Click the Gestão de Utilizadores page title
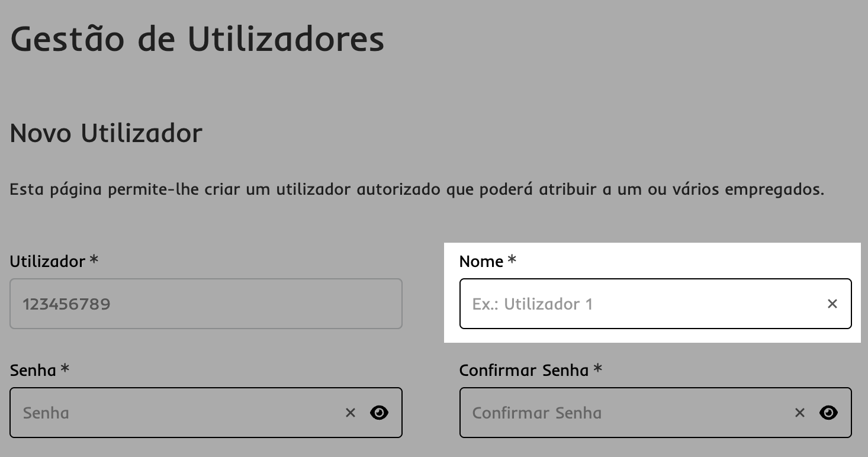This screenshot has height=457, width=868. 197,40
